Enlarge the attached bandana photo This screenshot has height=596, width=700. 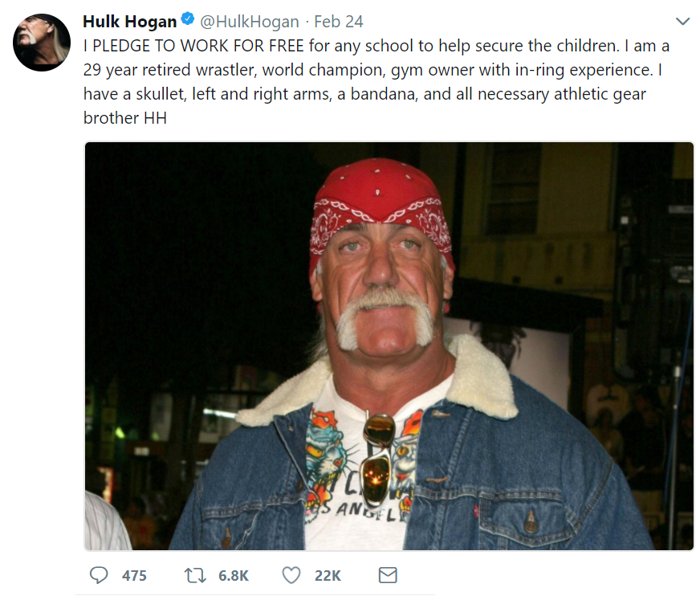pyautogui.click(x=389, y=346)
